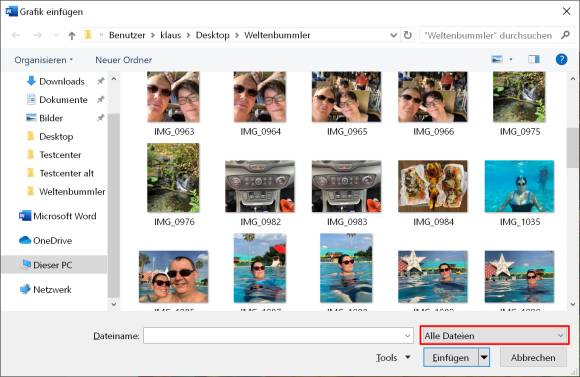Click the OneDrive cloud icon

point(25,240)
